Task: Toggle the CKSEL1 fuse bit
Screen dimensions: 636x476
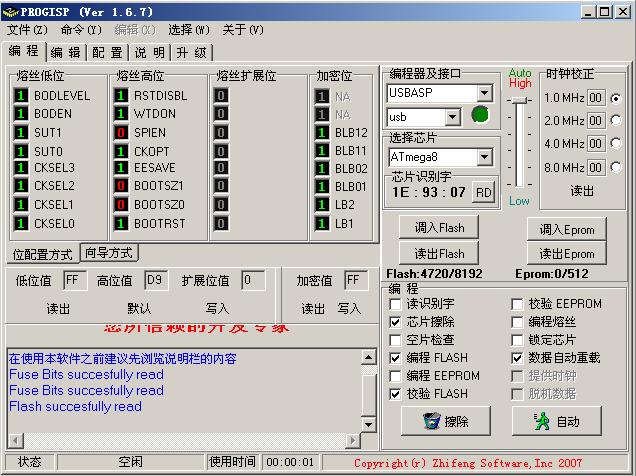Action: 21,204
